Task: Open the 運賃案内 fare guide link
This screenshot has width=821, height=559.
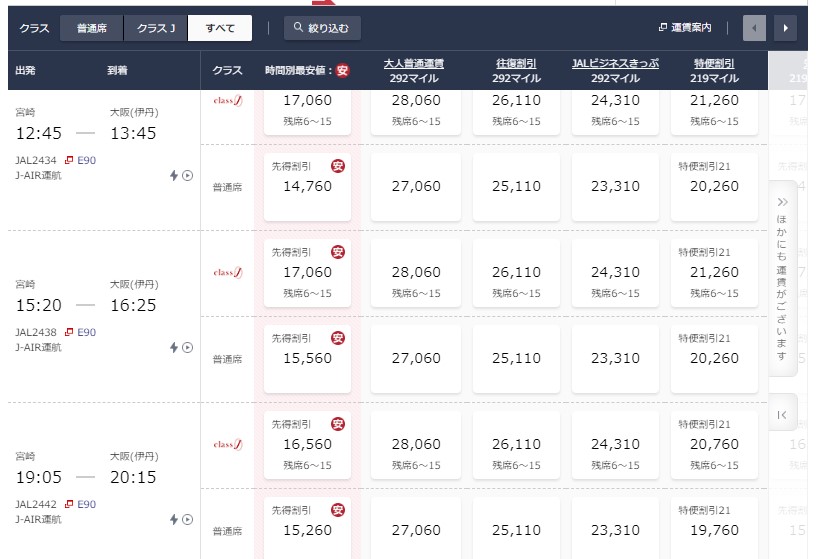Action: coord(685,27)
